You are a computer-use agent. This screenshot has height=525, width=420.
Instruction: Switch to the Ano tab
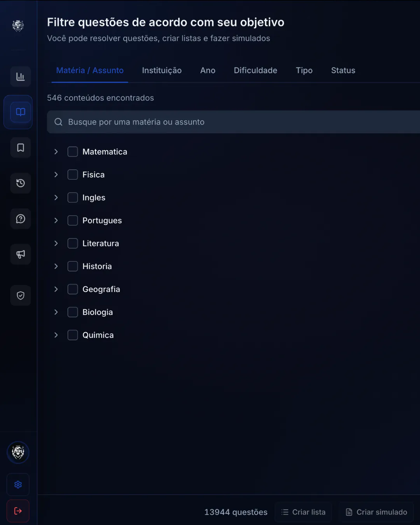click(208, 70)
